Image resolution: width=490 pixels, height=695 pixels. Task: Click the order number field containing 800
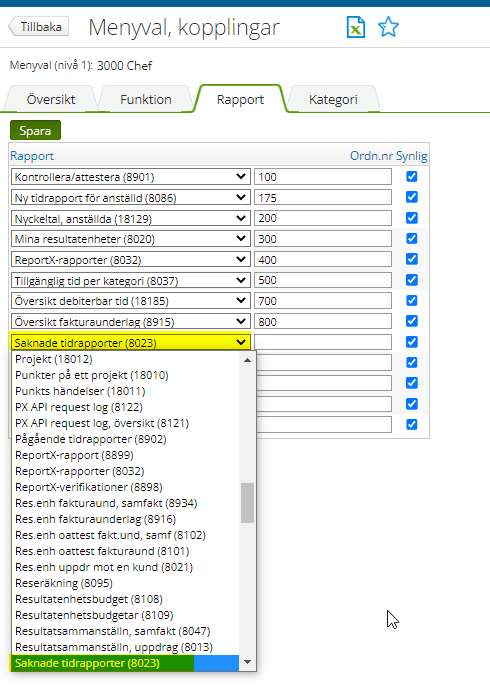(x=323, y=322)
